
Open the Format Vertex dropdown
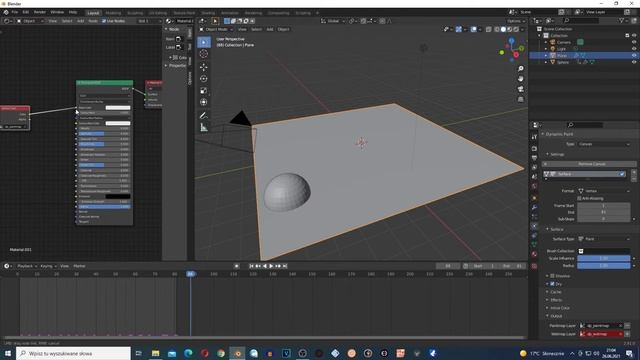click(604, 191)
